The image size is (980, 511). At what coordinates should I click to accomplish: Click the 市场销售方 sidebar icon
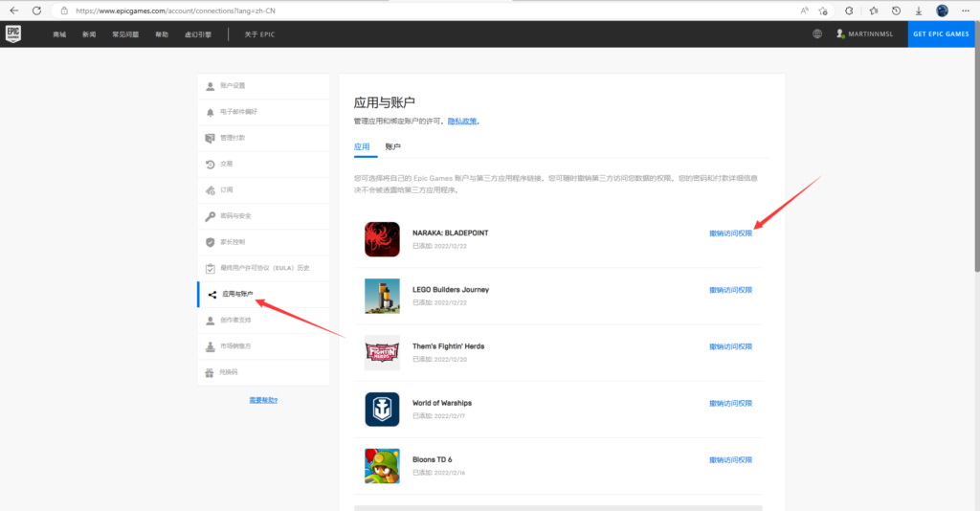pos(210,346)
